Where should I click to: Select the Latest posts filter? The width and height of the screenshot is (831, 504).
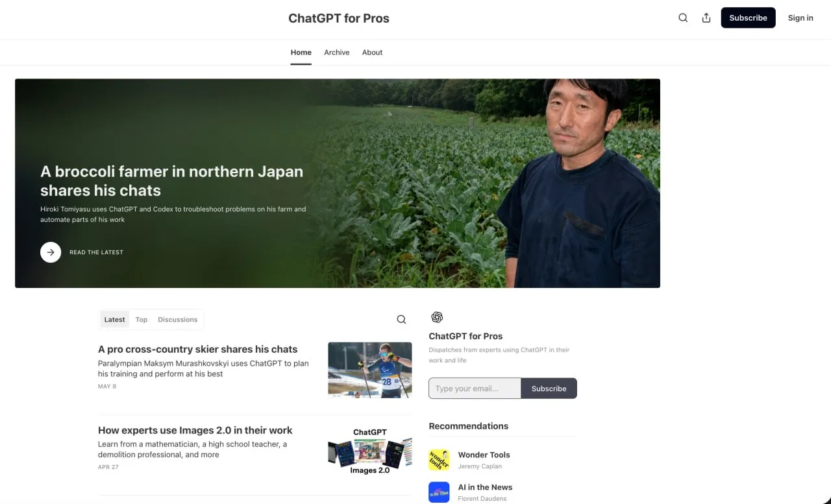coord(115,319)
